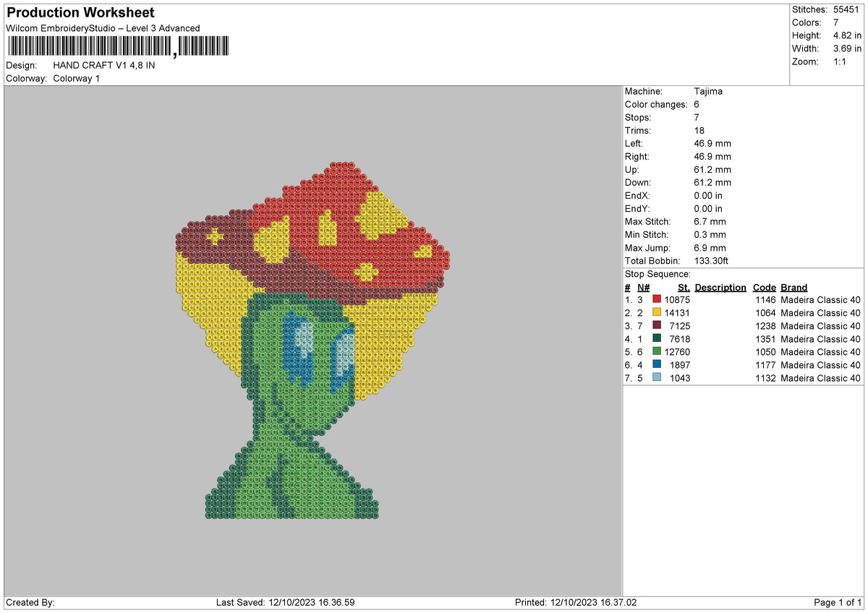Click stitch count 12760 in stop 5
The image size is (868, 613).
tap(677, 352)
